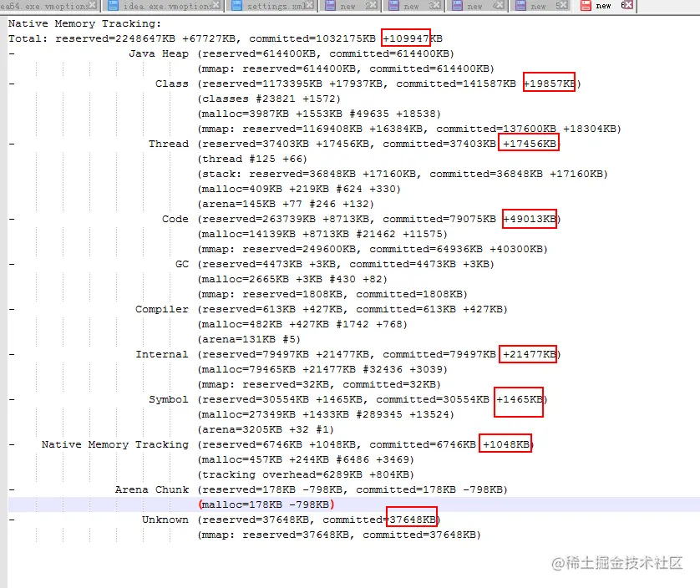The width and height of the screenshot is (700, 588).
Task: Click '(mmap: reserved=249600KB' line
Action: pyautogui.click(x=373, y=249)
